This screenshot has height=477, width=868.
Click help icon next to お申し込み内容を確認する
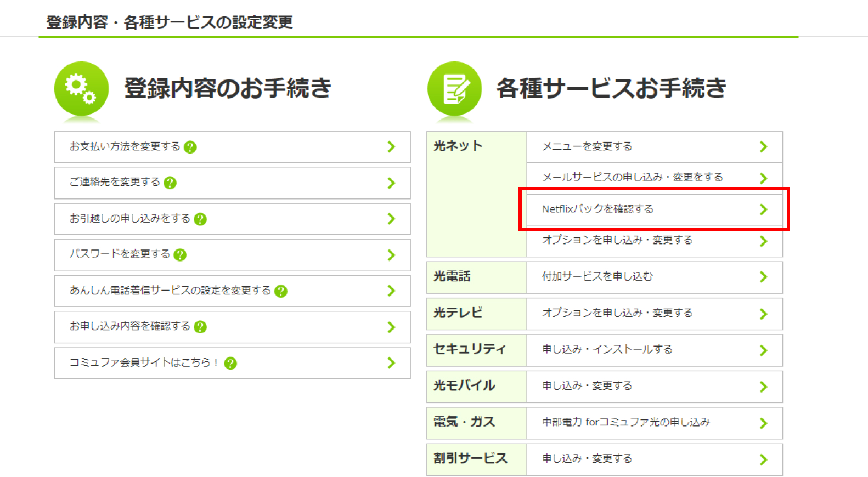200,327
